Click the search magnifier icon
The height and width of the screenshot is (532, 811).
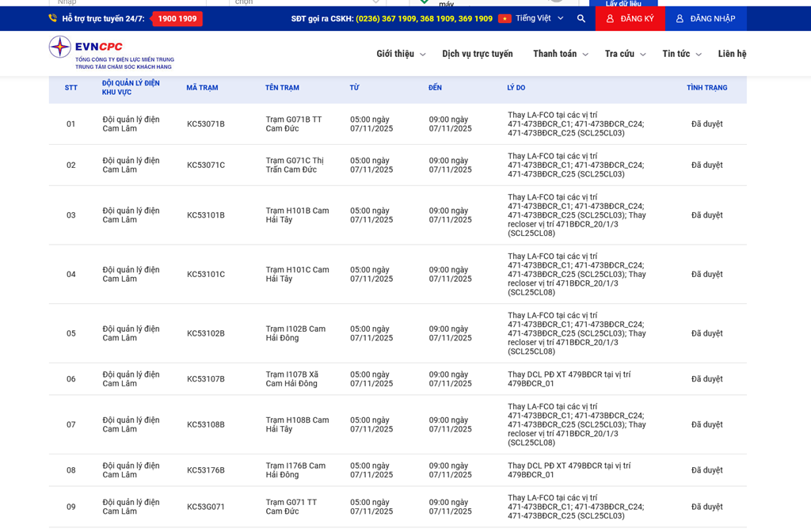point(581,18)
